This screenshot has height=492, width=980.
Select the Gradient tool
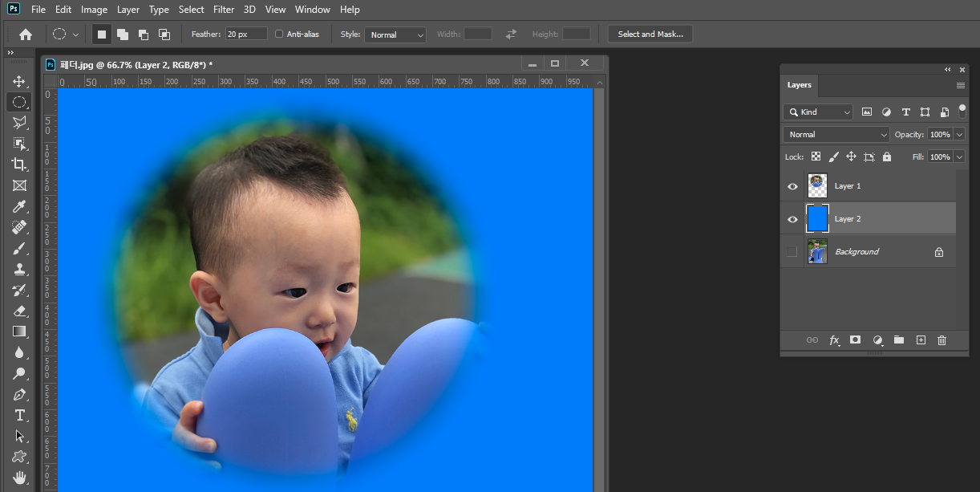pos(19,331)
